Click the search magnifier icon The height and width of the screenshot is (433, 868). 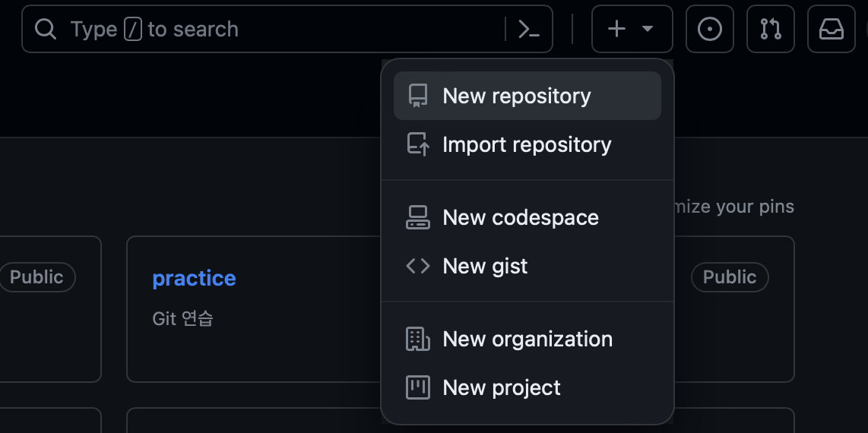[x=46, y=30]
